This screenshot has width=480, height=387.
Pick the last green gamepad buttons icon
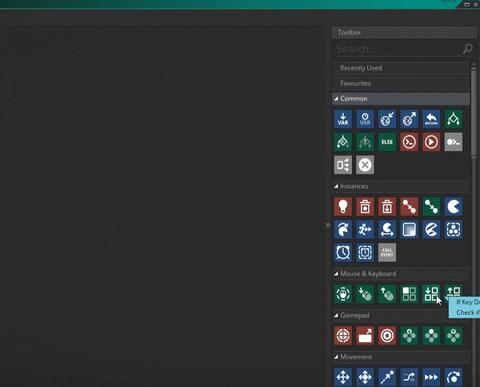click(453, 336)
